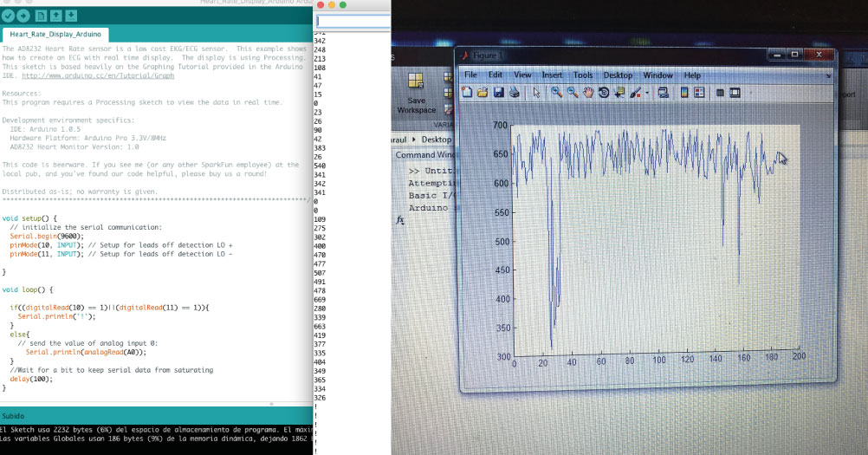The width and height of the screenshot is (868, 455).
Task: Select the Zoom In magnifier tool
Action: (x=556, y=93)
